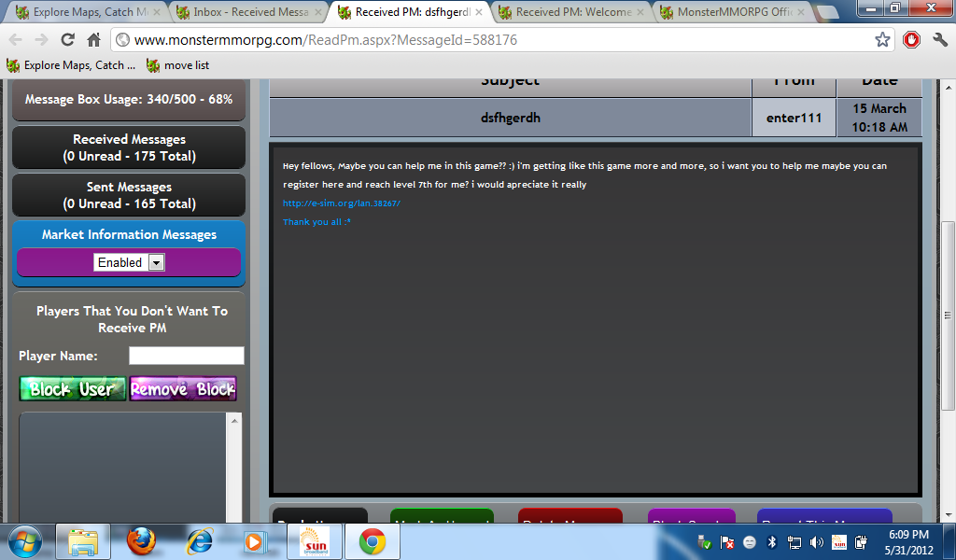The width and height of the screenshot is (956, 560).
Task: Launch Firefox from the taskbar
Action: (x=142, y=541)
